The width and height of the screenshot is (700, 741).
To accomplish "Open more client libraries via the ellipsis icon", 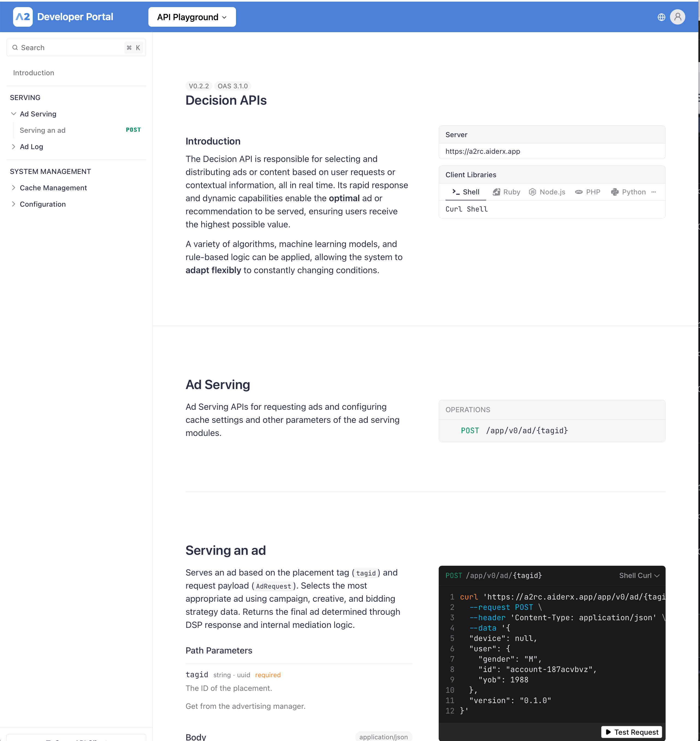I will click(x=654, y=192).
